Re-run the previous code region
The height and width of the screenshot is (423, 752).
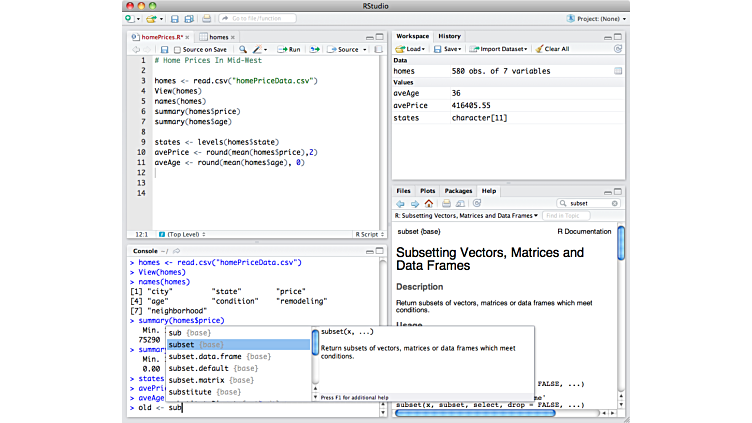tap(314, 49)
